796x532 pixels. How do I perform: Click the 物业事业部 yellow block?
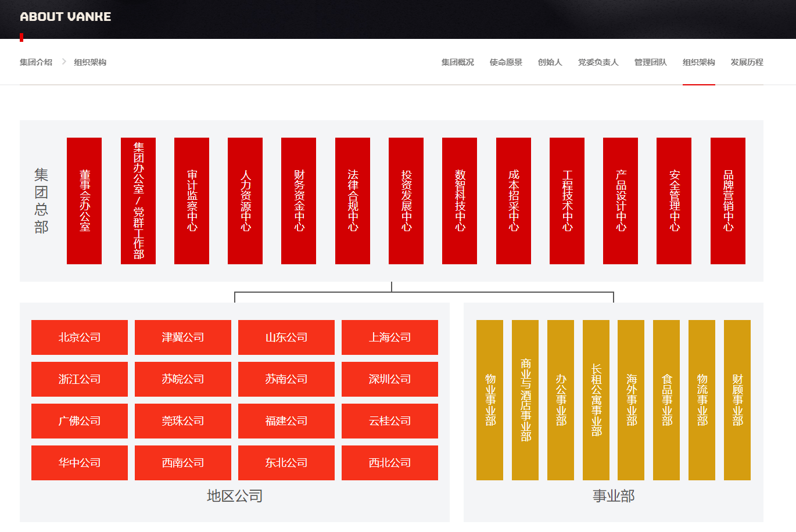pyautogui.click(x=490, y=400)
